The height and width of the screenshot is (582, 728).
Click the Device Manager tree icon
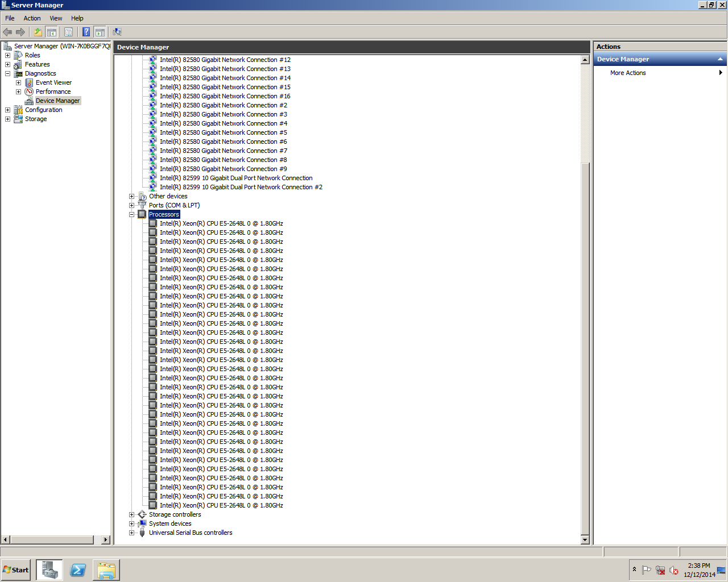tap(29, 101)
